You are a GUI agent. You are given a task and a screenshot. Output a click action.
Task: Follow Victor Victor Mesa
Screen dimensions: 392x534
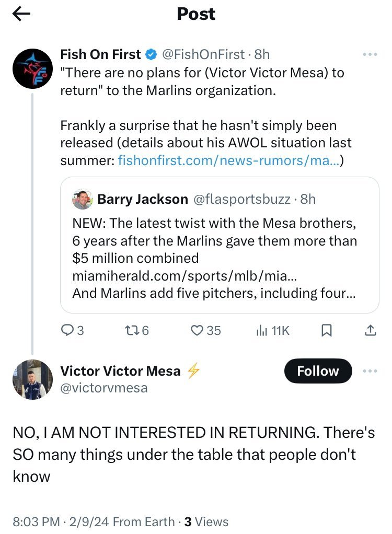coord(318,372)
